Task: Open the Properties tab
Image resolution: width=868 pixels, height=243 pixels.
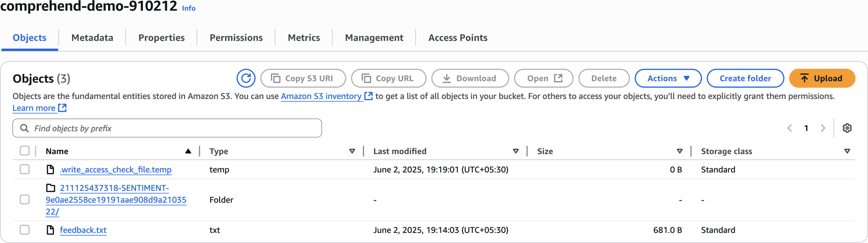Action: point(161,37)
